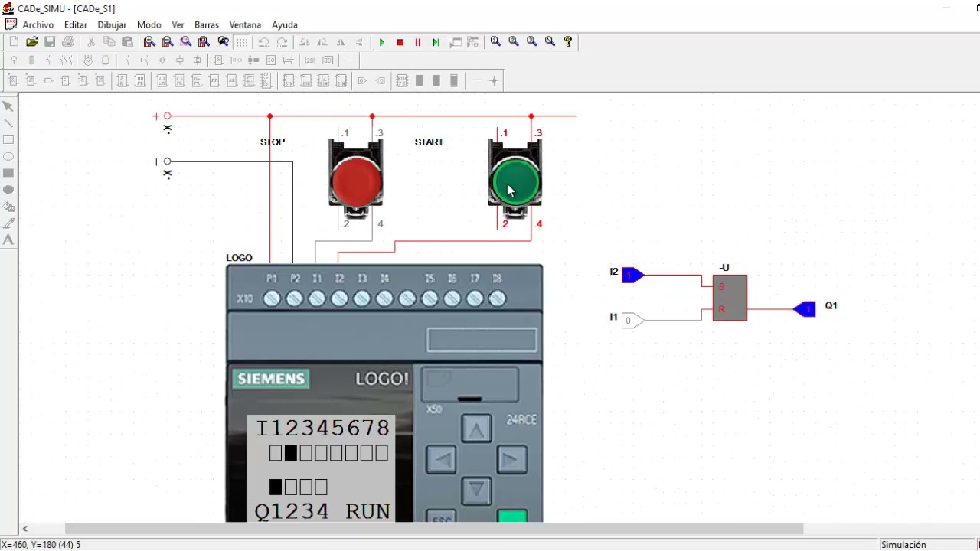
Task: Create a new file with the blank page icon
Action: [x=14, y=42]
